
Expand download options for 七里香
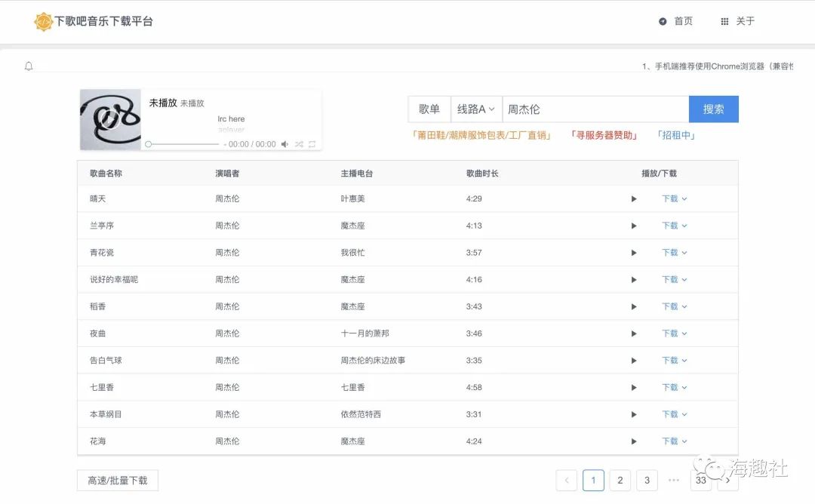[x=674, y=388]
